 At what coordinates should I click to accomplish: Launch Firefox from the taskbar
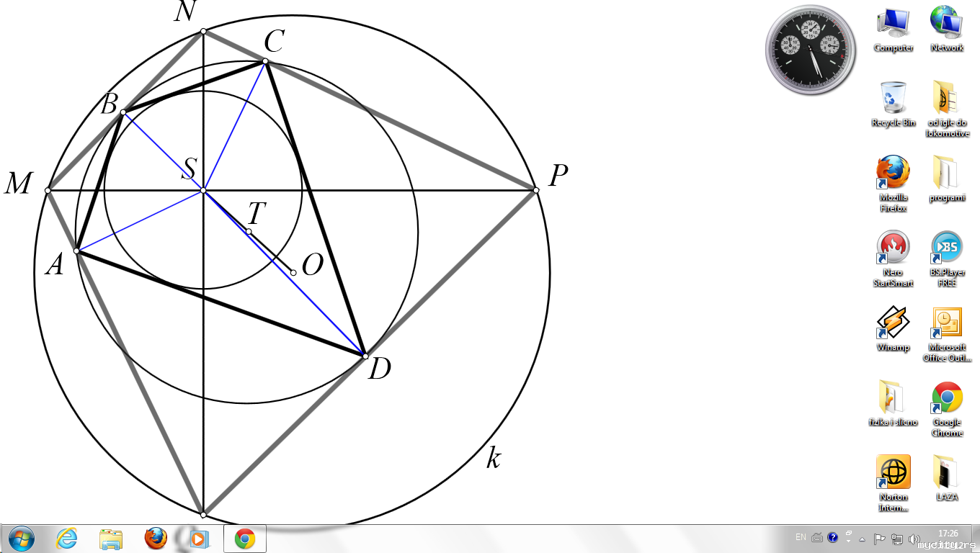(155, 539)
